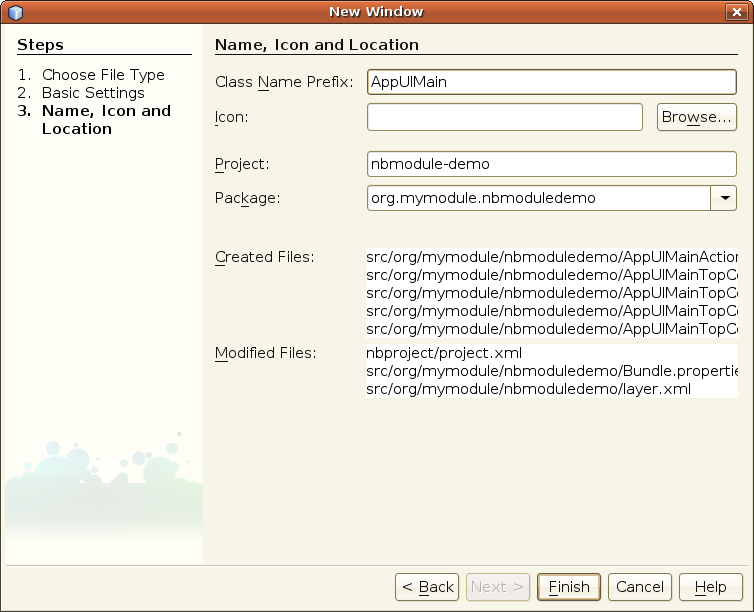The width and height of the screenshot is (754, 612).
Task: Click the Created Files label
Action: [264, 257]
